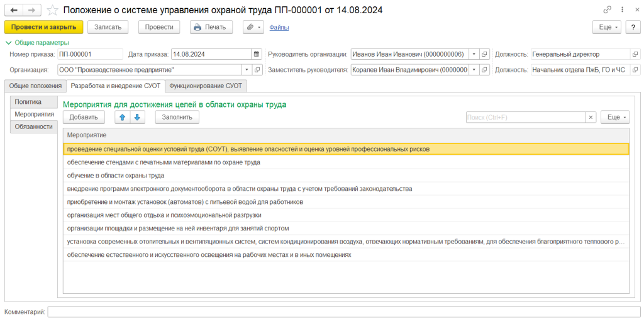The width and height of the screenshot is (644, 321).
Task: Open the Файлы link
Action: pyautogui.click(x=279, y=27)
